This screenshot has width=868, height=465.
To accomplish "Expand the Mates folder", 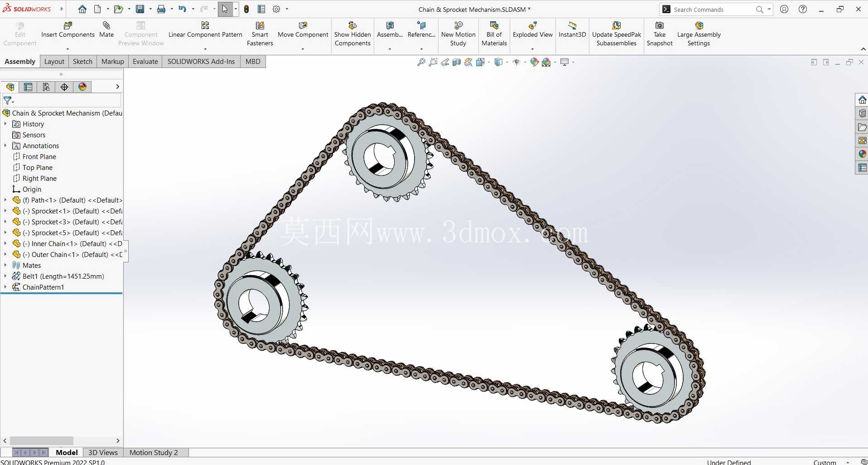I will coord(5,265).
